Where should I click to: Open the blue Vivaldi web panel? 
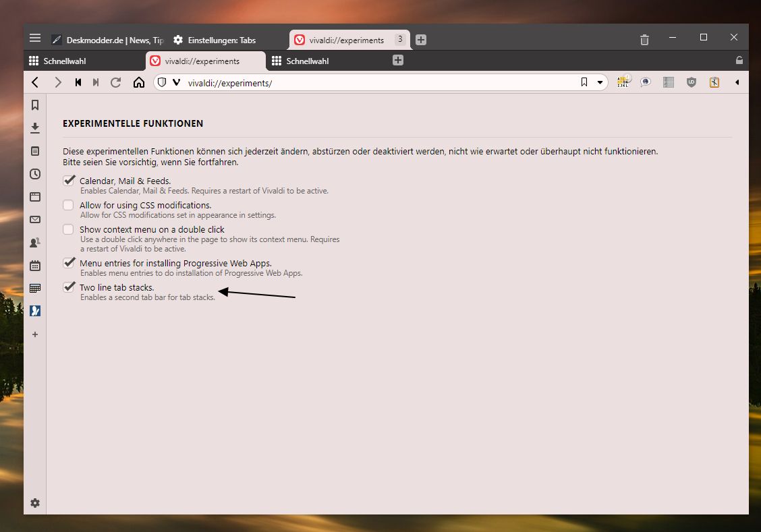(35, 311)
